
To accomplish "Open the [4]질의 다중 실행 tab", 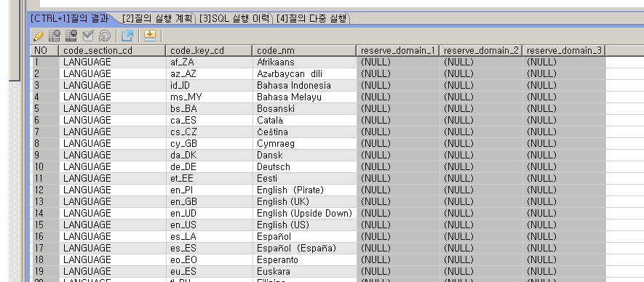I will pos(311,18).
